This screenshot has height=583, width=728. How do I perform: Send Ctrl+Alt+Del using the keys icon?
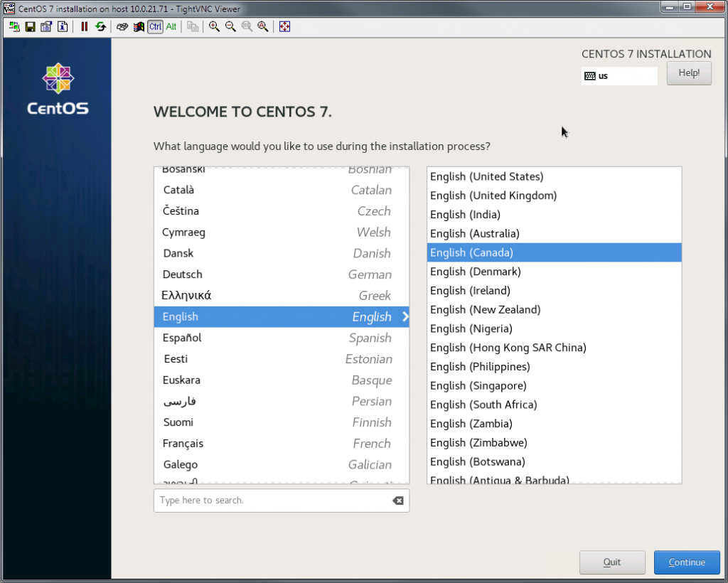coord(122,26)
